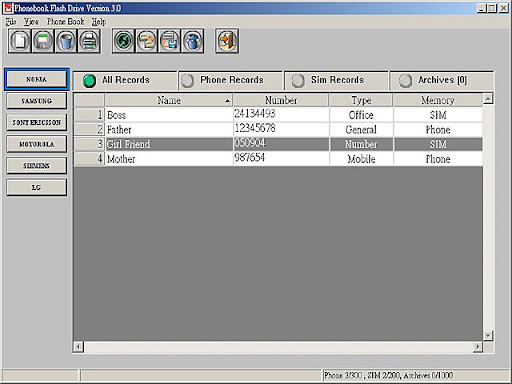Click the vertical scrollbar down arrow
Image resolution: width=512 pixels, height=384 pixels.
(x=488, y=335)
